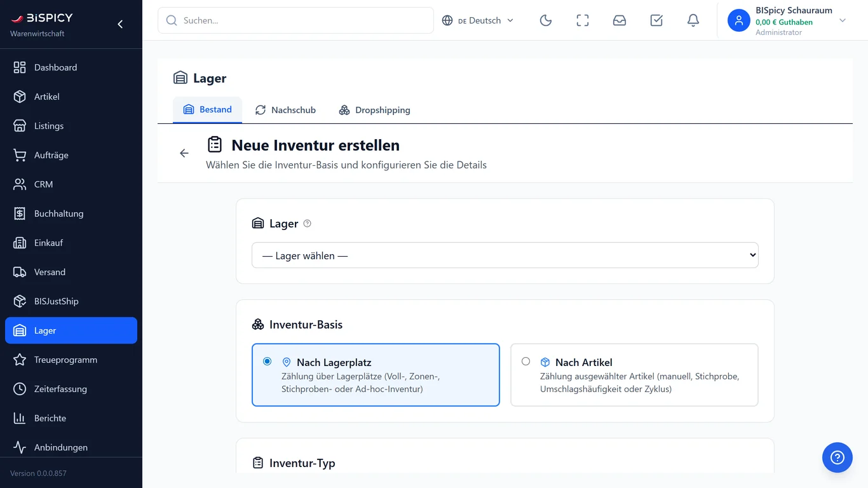Click the Berichte bar chart icon

pos(20,418)
